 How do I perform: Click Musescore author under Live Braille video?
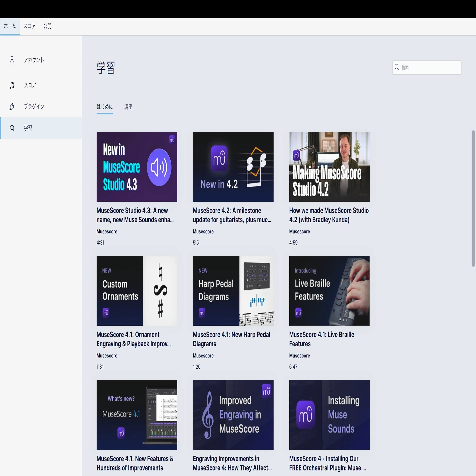point(300,356)
